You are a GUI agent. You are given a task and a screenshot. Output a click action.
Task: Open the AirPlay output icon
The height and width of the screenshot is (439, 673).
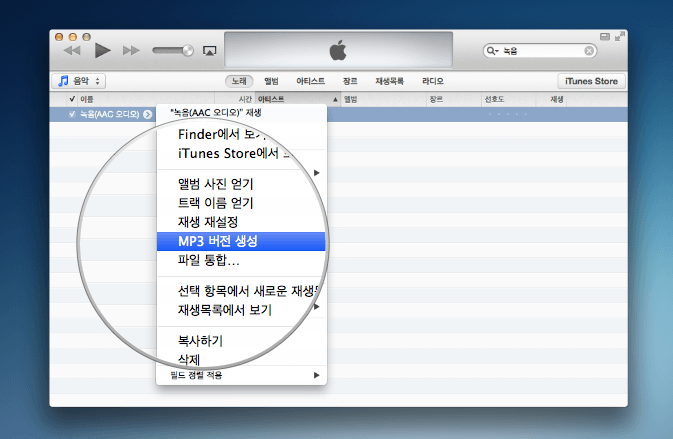209,51
